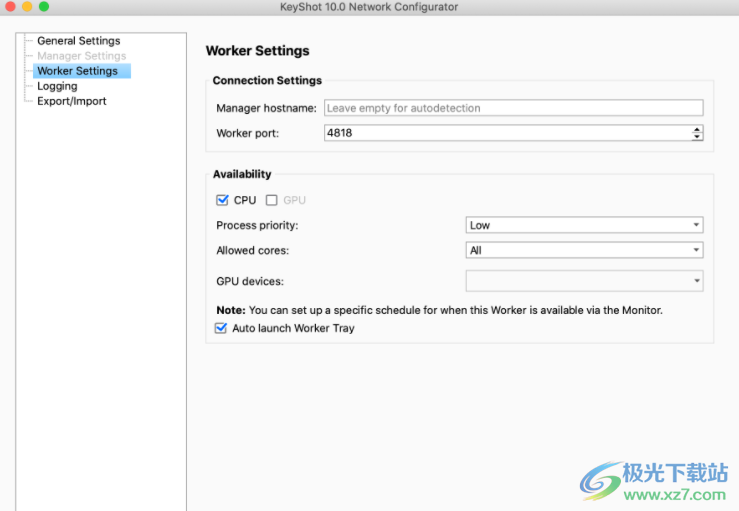Select the greyed-out Manager Settings entry
This screenshot has height=511, width=739.
click(82, 56)
